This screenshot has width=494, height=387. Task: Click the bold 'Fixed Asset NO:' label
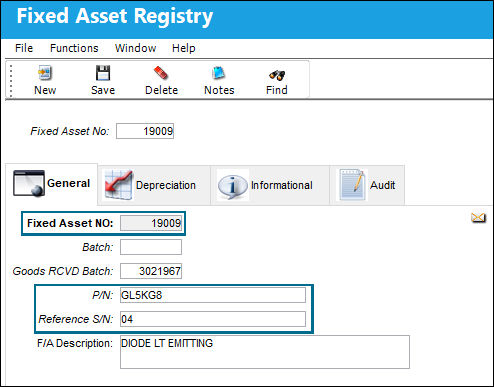point(70,223)
